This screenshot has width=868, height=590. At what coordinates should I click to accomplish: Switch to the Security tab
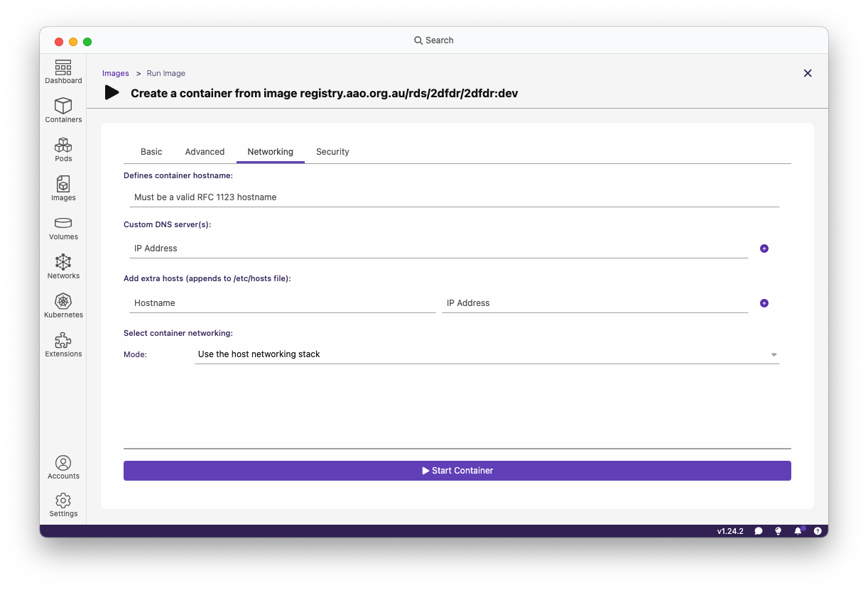pos(332,152)
